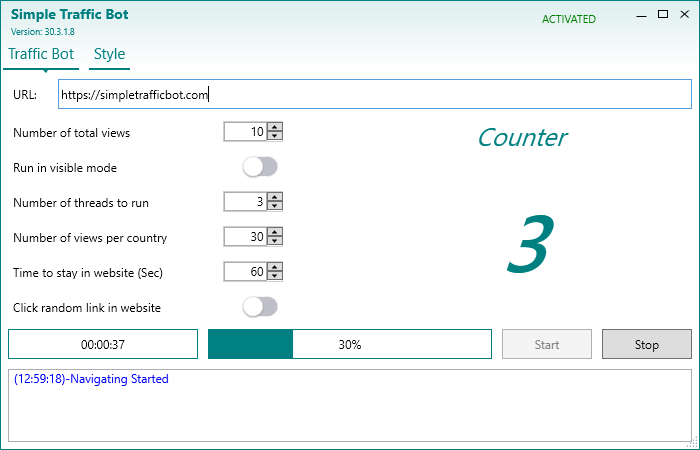Click the 30% progress bar

[349, 344]
